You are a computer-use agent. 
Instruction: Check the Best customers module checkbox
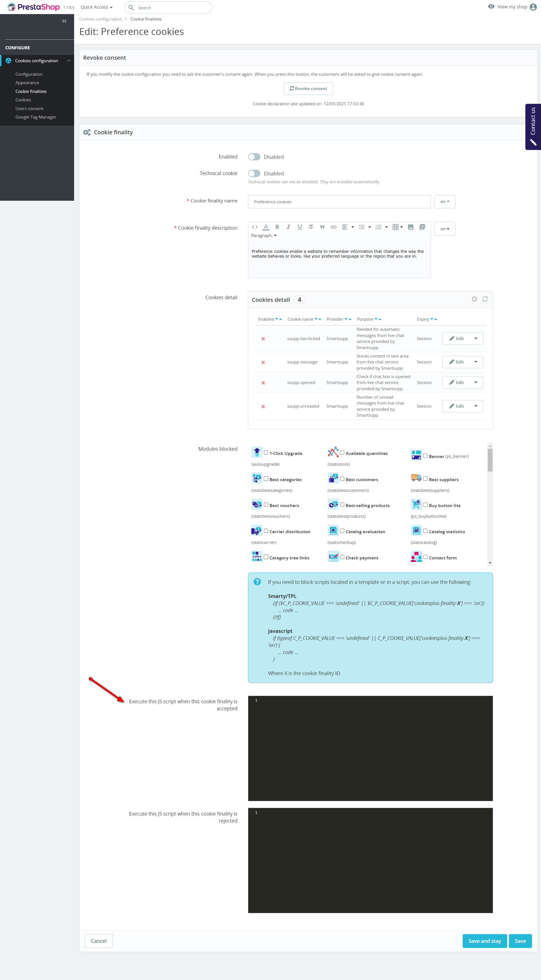tap(342, 479)
